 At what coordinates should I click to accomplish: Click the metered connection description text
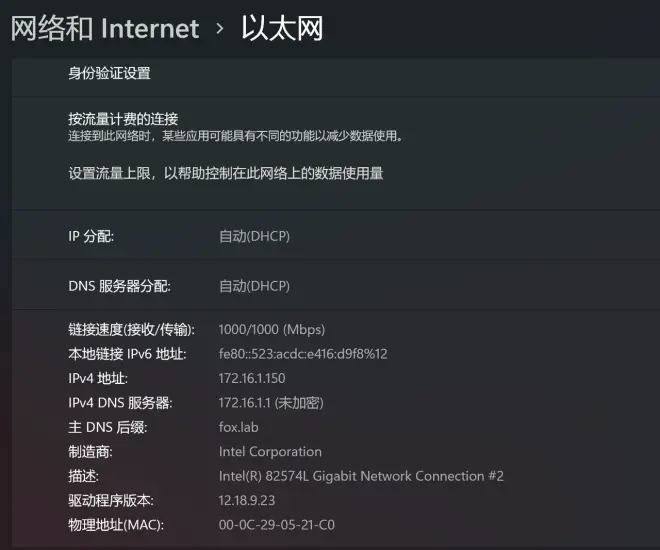click(x=235, y=136)
